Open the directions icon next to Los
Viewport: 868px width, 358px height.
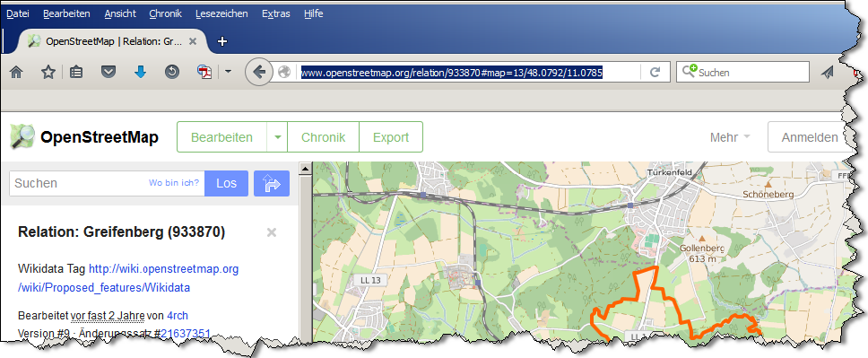coord(271,183)
